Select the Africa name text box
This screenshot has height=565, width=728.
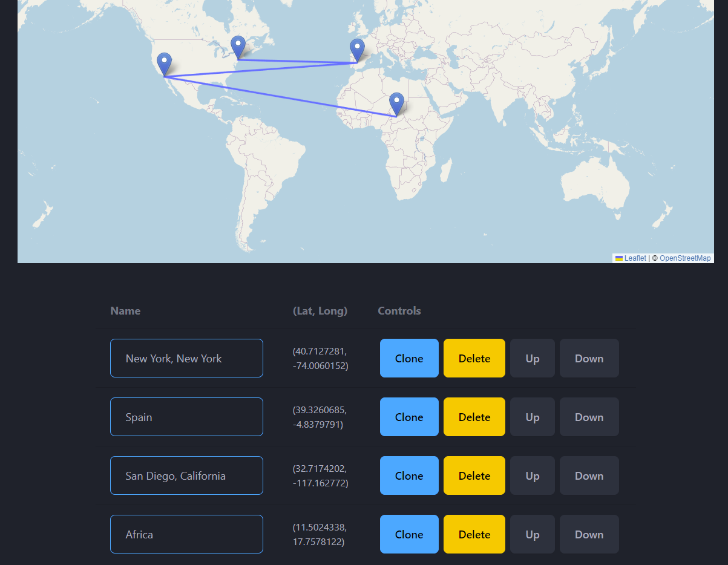click(x=186, y=534)
